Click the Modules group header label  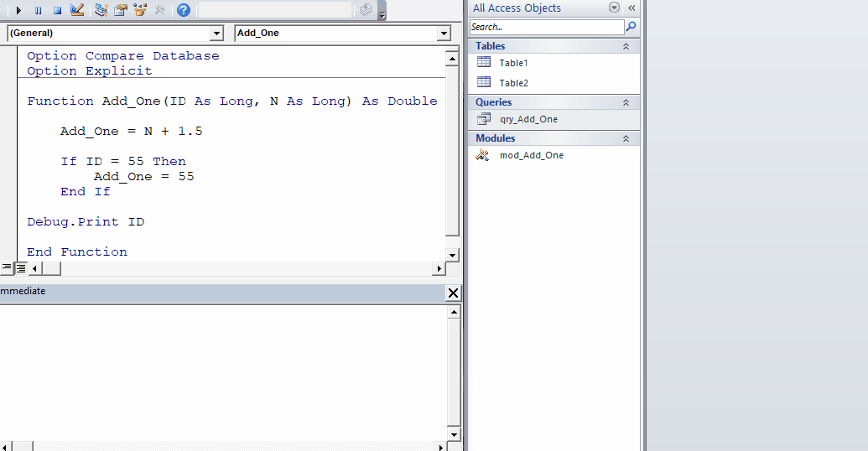[495, 138]
